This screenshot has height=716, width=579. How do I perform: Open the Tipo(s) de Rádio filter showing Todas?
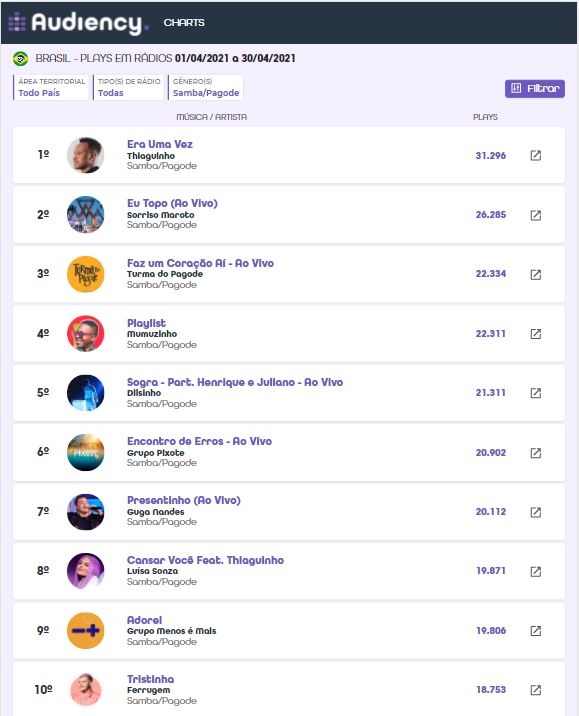click(x=128, y=87)
